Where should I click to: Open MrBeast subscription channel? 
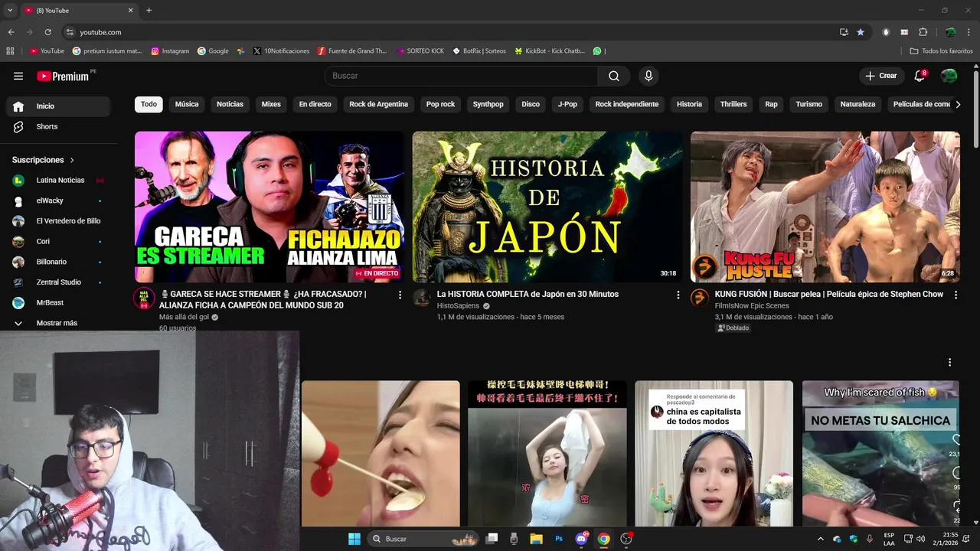(58, 302)
